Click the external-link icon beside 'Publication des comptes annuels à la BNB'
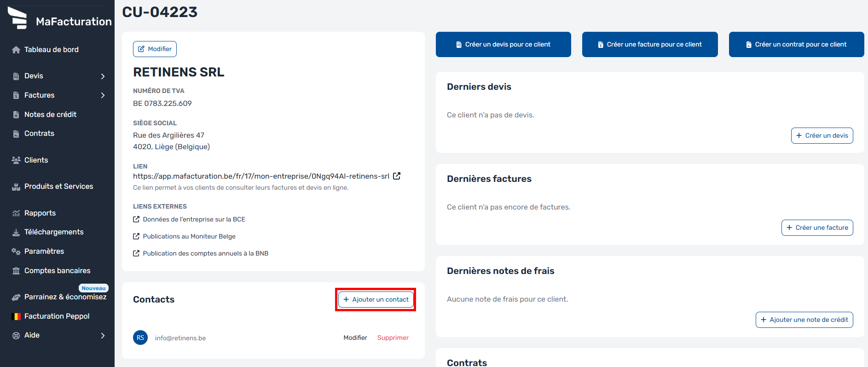 pyautogui.click(x=136, y=253)
